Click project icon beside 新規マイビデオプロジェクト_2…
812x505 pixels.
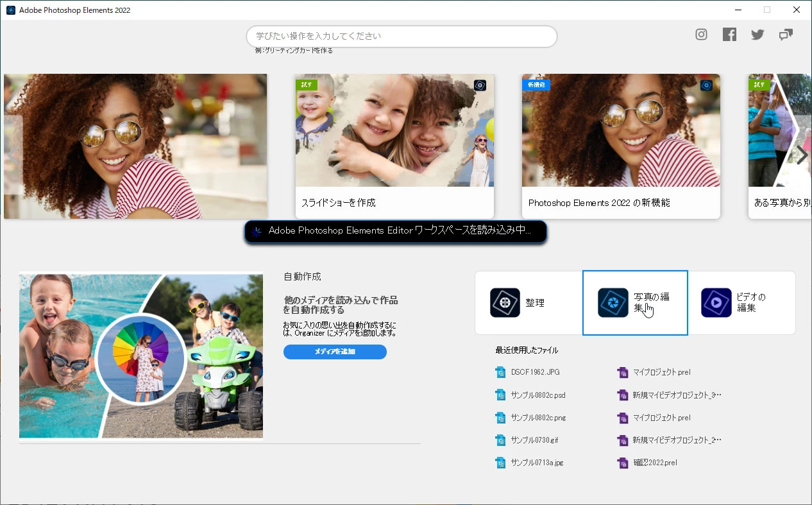[622, 440]
